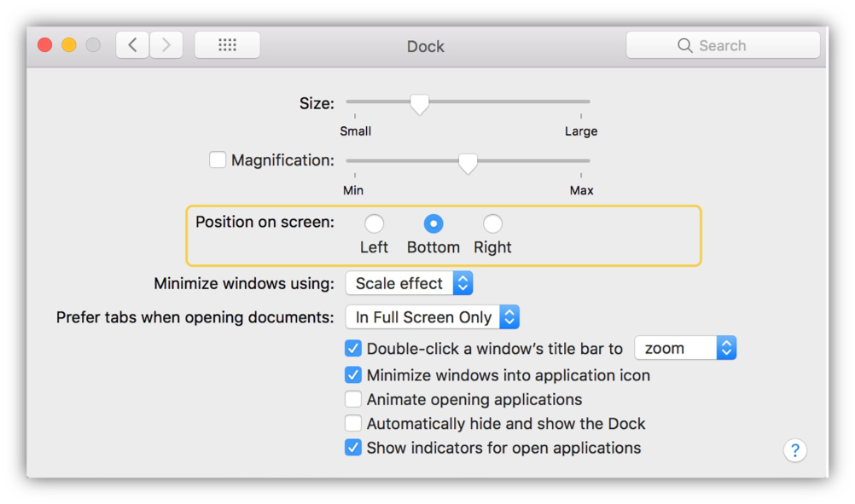Open the Help question mark button
Viewport: 855px width, 504px height.
(x=794, y=450)
